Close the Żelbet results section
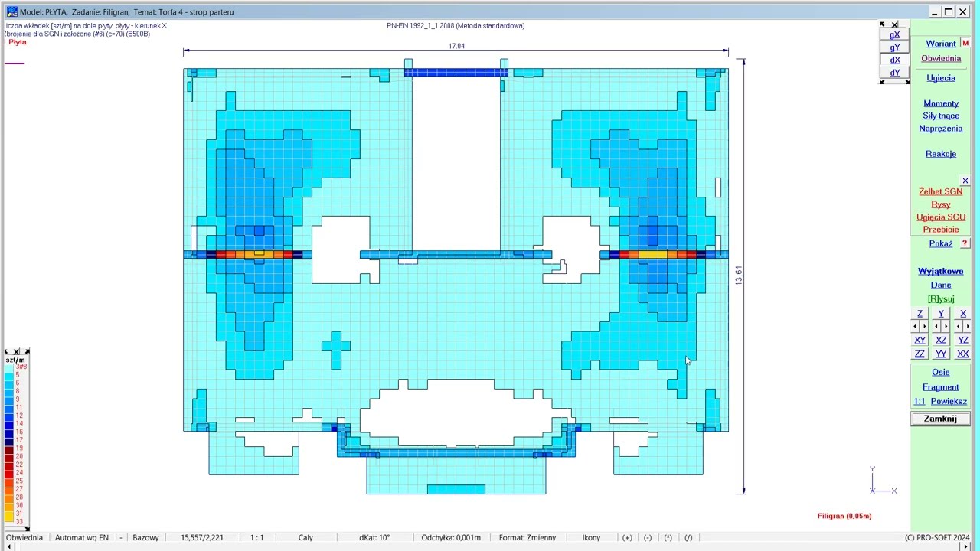 tap(965, 181)
